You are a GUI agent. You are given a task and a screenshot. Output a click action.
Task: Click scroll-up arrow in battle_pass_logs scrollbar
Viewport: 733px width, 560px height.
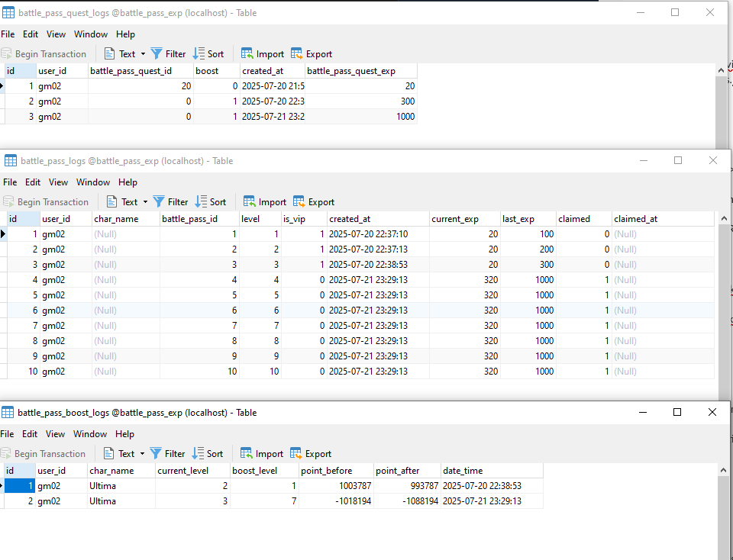(724, 218)
